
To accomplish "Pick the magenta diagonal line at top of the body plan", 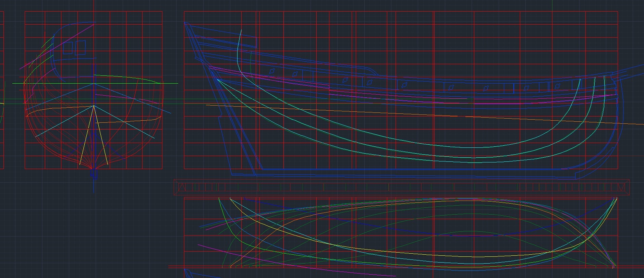I will tap(57, 47).
